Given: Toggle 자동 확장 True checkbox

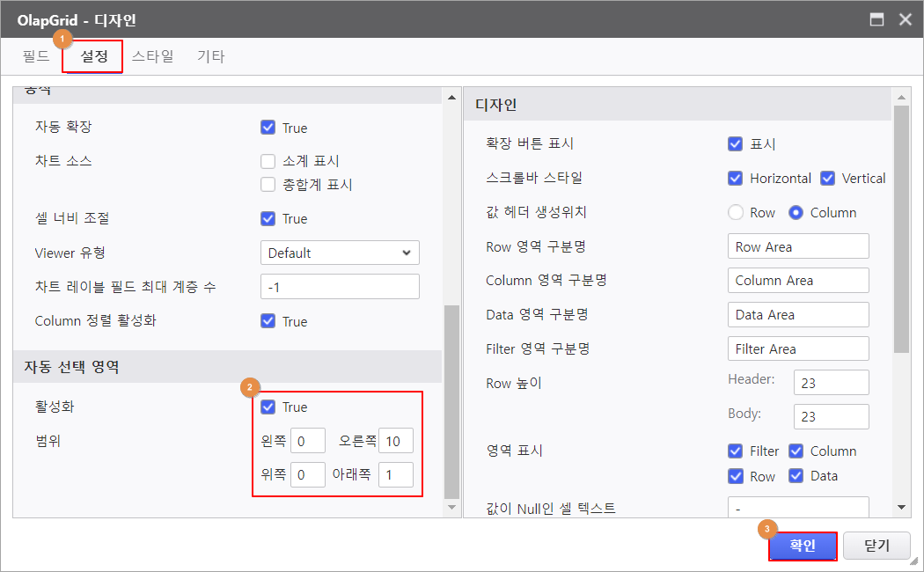Looking at the screenshot, I should coord(268,128).
